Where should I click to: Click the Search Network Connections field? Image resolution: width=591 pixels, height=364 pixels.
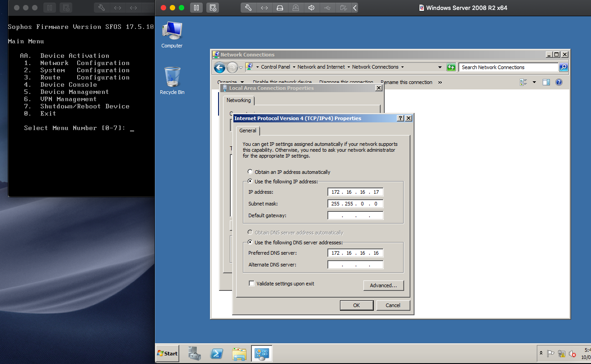coord(509,67)
